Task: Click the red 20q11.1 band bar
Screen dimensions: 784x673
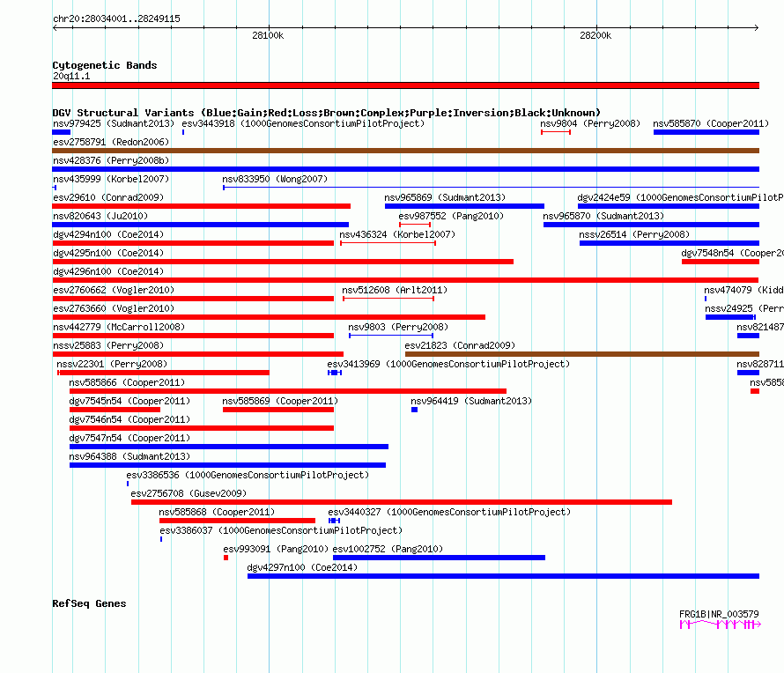Action: (x=405, y=85)
